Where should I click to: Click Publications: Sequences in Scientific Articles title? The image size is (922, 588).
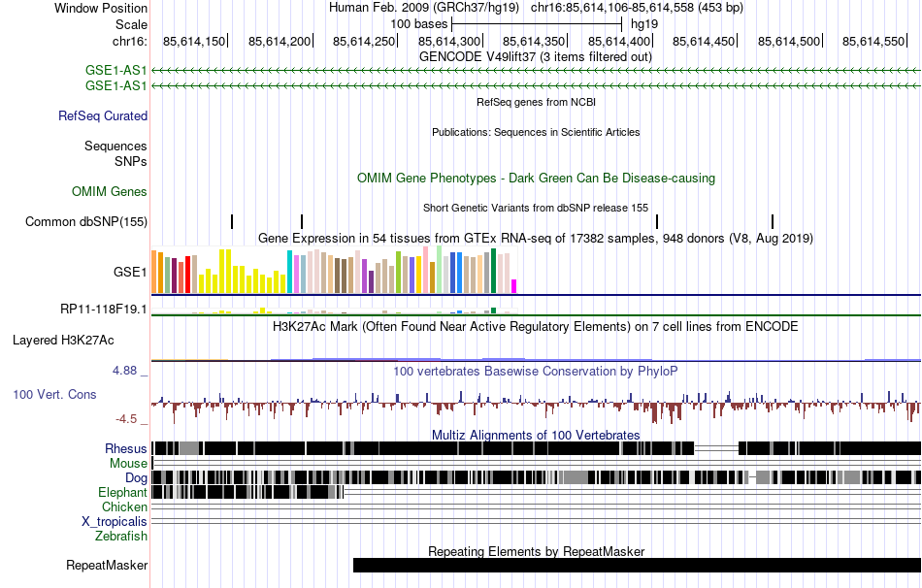(x=536, y=132)
